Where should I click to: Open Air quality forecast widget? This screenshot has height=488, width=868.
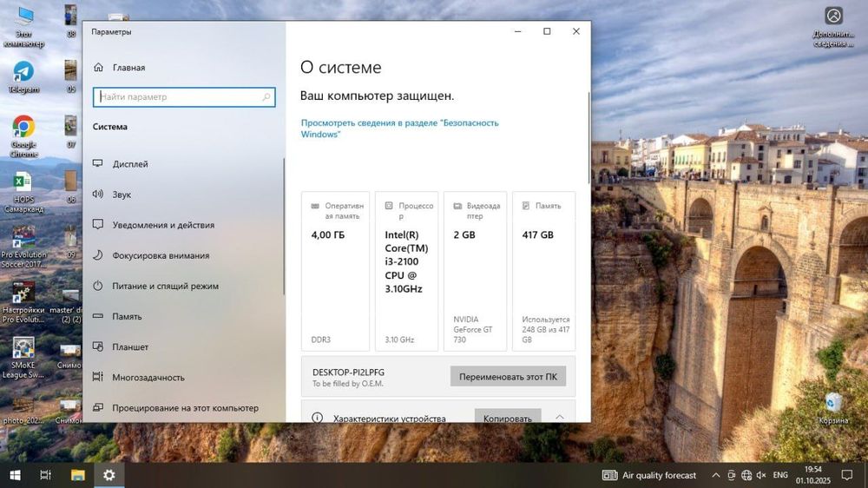[648, 475]
